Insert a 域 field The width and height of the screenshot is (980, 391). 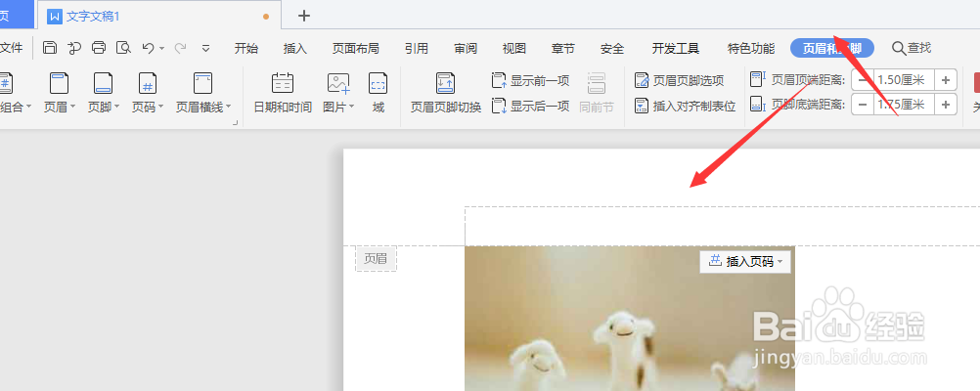(379, 93)
